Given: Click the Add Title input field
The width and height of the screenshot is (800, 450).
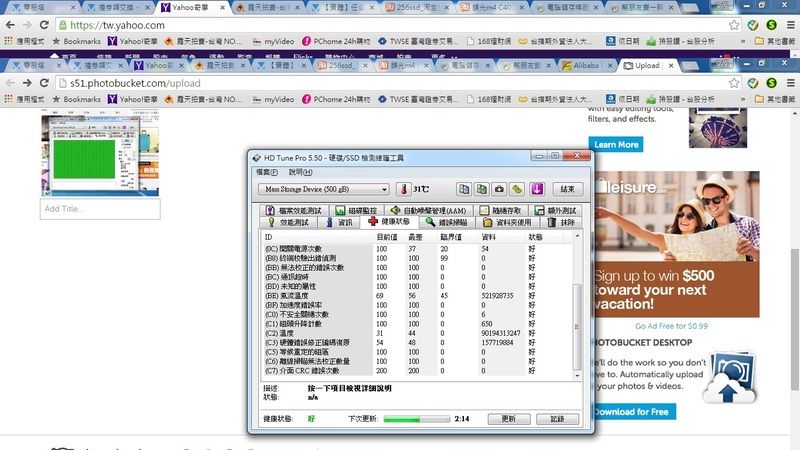Looking at the screenshot, I should 100,209.
